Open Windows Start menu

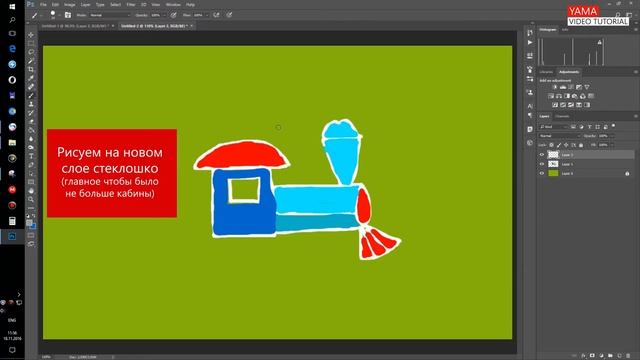pos(12,7)
